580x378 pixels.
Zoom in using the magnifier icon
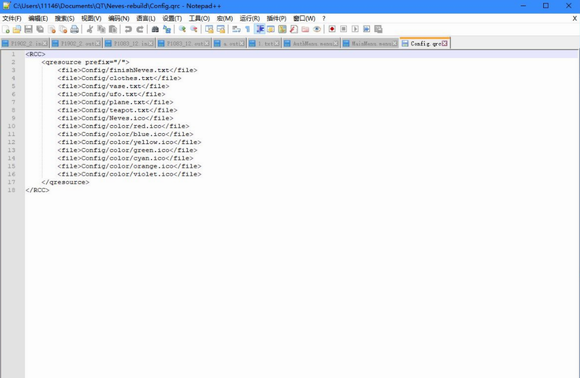click(x=182, y=29)
